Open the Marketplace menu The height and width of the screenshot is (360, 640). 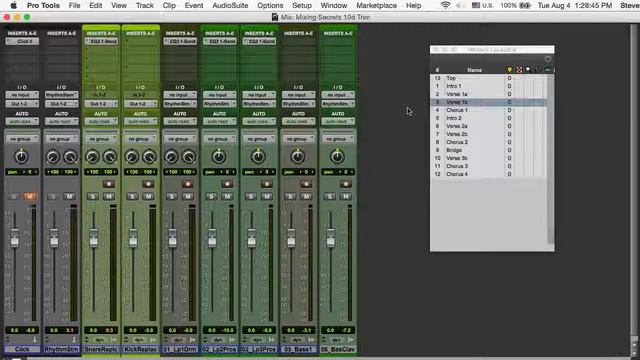point(376,5)
